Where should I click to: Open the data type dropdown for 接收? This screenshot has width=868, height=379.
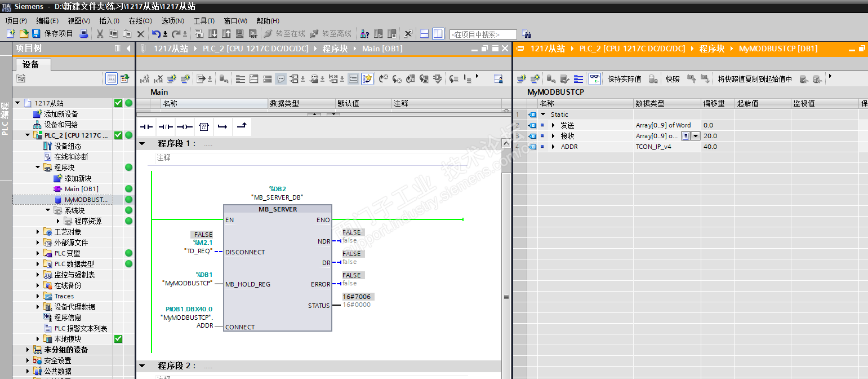coord(695,136)
